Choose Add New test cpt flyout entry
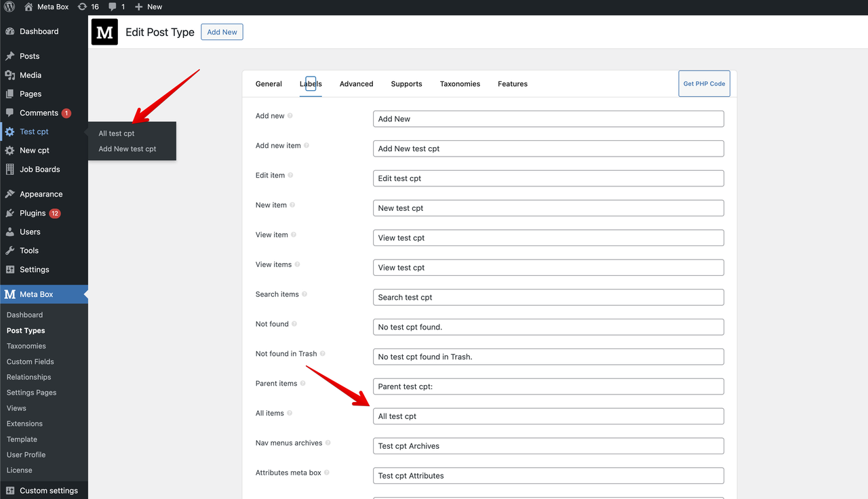 [127, 149]
